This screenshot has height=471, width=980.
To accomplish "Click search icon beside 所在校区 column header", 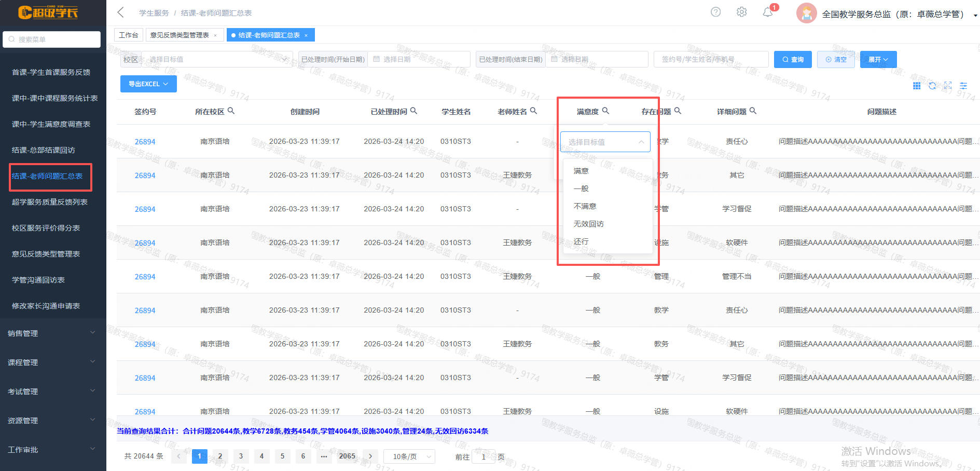I will pyautogui.click(x=231, y=111).
